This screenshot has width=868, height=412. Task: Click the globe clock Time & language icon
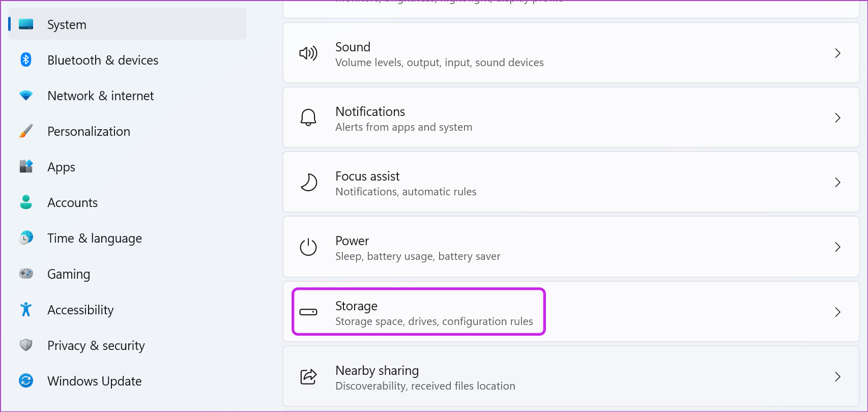26,238
